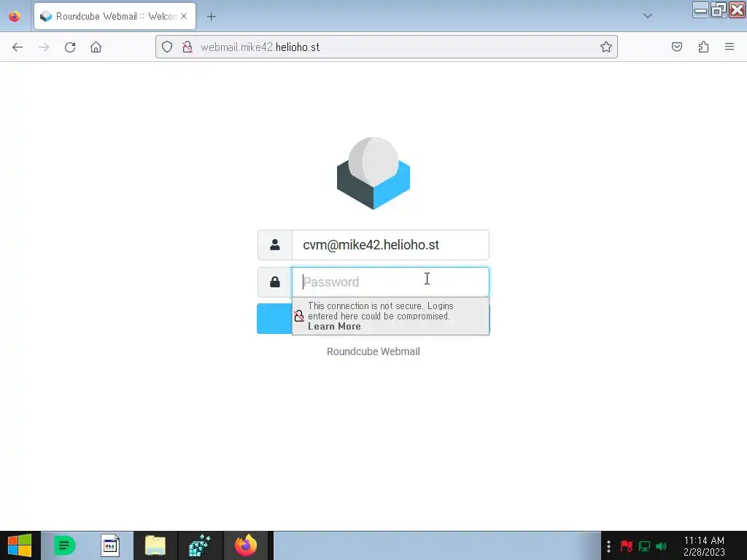Open the network monitor tray icon
Screen dimensions: 747x560
tap(644, 546)
